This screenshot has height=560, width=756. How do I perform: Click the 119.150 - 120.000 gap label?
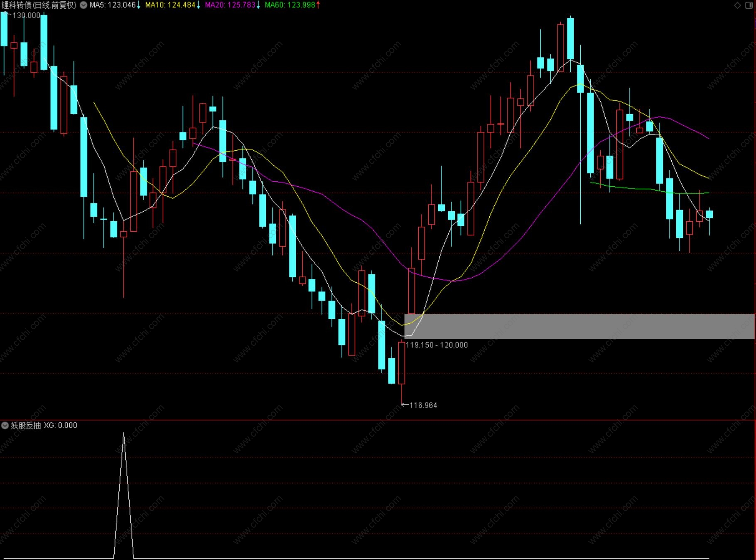(x=437, y=345)
